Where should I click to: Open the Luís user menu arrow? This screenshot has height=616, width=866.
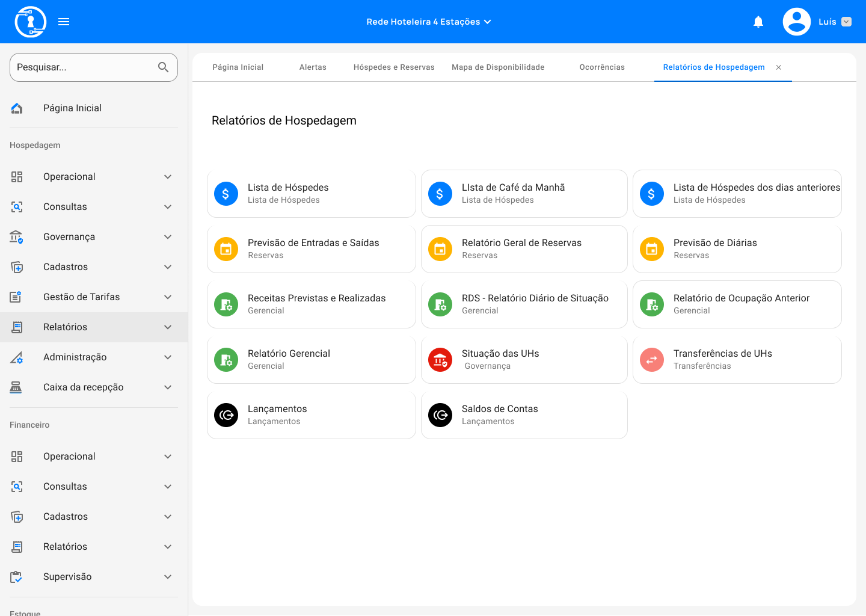pos(846,22)
